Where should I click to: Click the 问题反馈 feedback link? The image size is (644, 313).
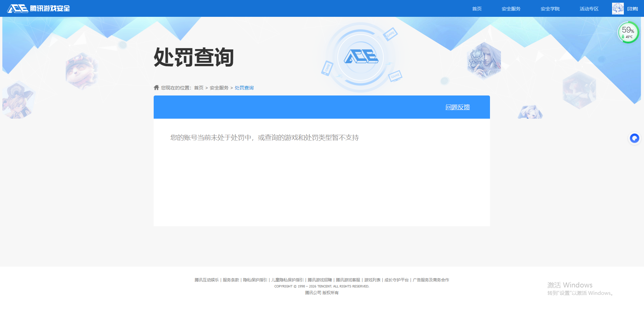click(x=457, y=107)
